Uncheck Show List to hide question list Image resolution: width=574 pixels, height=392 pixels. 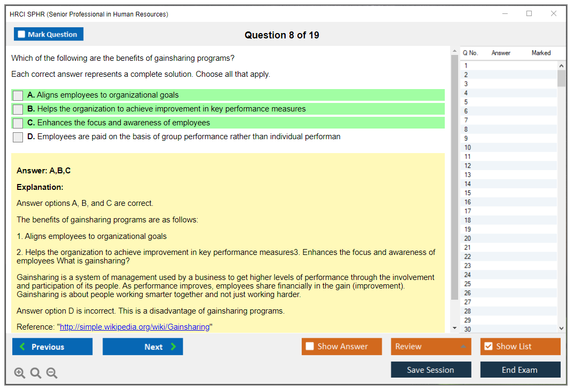point(488,347)
